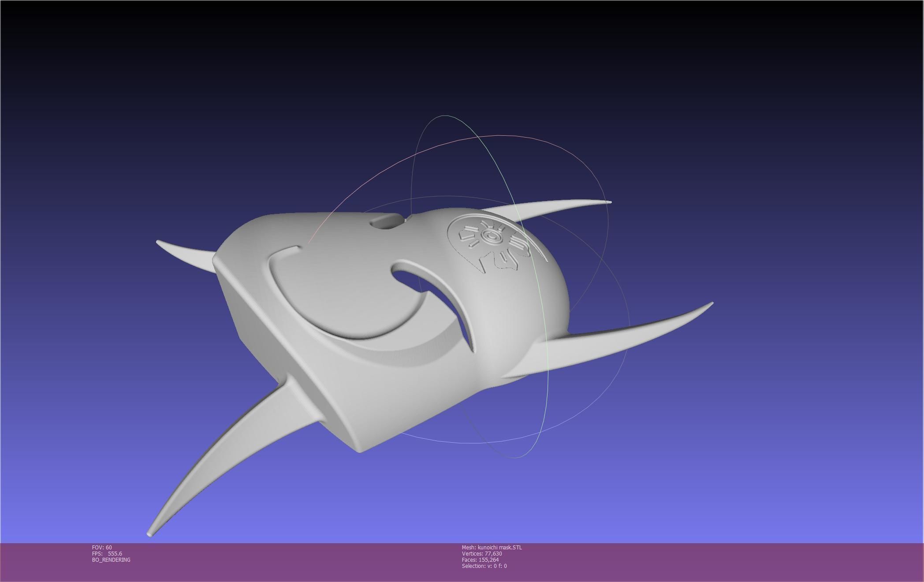Click the BO_RENDERING status label
The image size is (924, 582).
tap(111, 560)
